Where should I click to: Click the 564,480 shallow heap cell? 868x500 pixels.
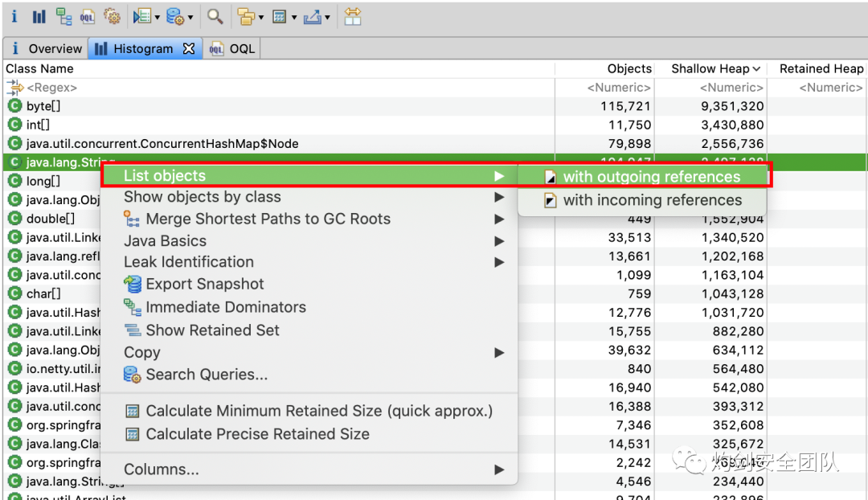(738, 369)
